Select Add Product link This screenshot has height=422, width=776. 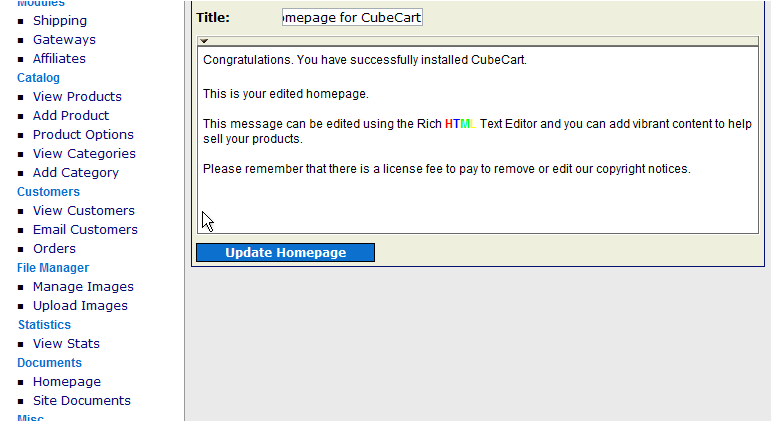click(x=71, y=115)
